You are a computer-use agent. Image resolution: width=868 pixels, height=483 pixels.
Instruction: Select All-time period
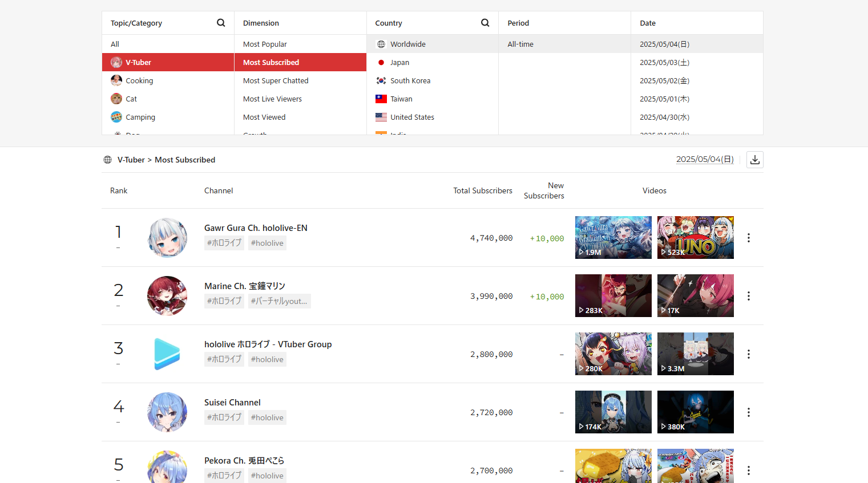click(564, 44)
